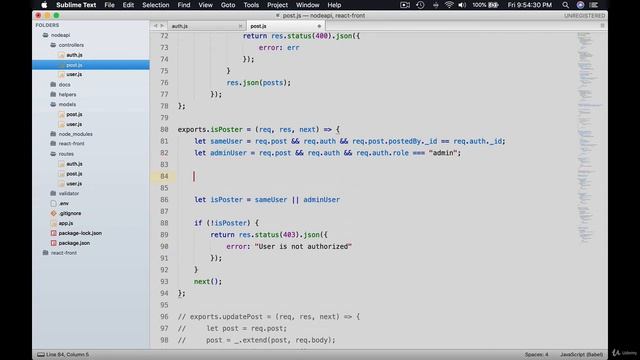Jump back with the tab left arrow
This screenshot has width=640, height=360.
click(155, 26)
